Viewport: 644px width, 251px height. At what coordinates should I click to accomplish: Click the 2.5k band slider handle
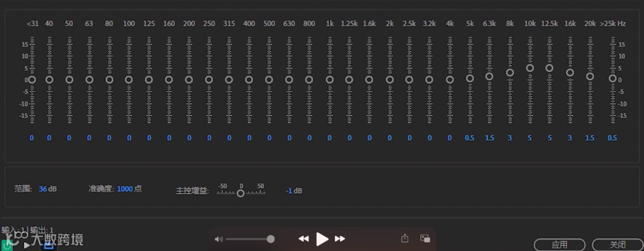(409, 80)
